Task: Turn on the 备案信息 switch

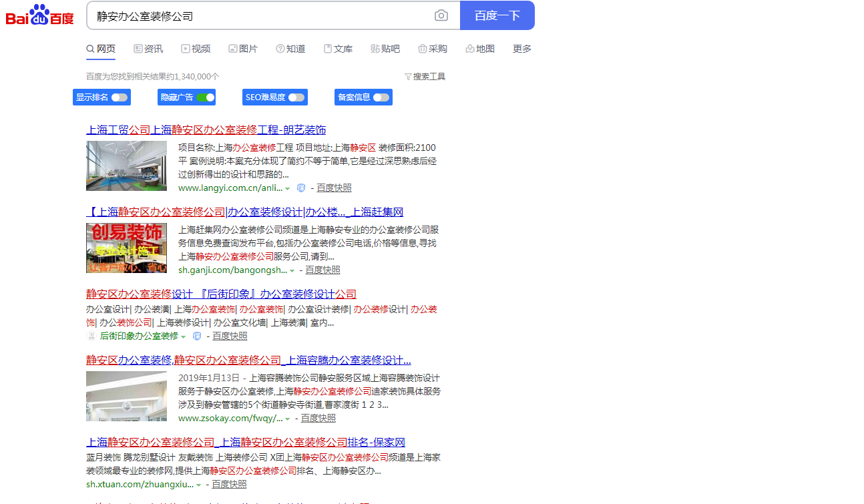Action: 381,97
